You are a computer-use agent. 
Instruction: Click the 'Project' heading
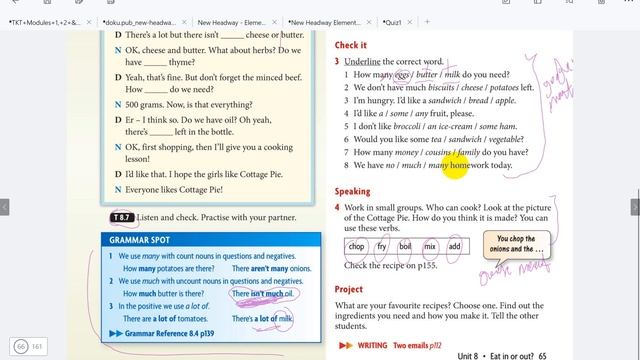click(x=349, y=289)
